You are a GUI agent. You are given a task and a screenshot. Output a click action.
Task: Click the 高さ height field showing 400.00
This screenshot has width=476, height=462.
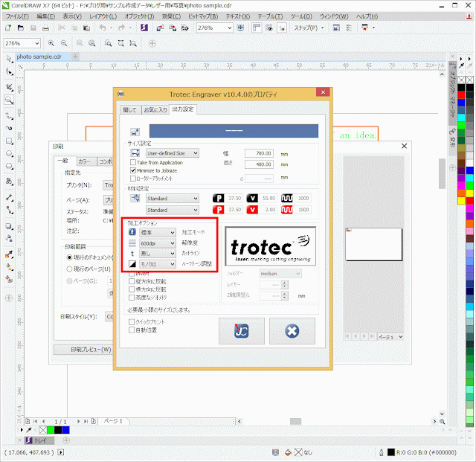pos(259,164)
